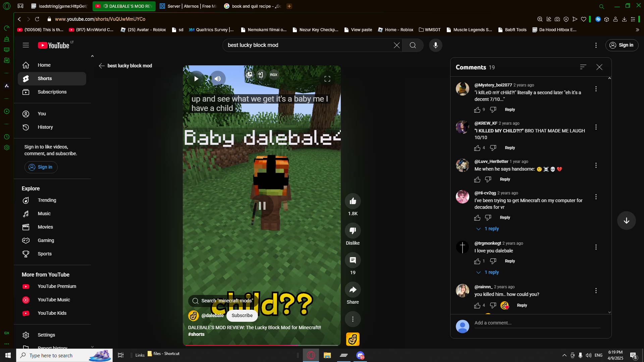Click the sidebar Sign in button
The width and height of the screenshot is (644, 362).
point(41,167)
